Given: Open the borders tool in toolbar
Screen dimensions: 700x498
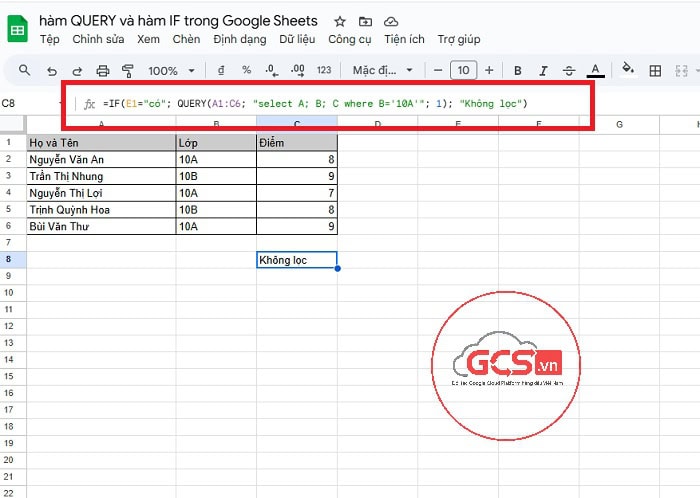Looking at the screenshot, I should click(x=655, y=71).
